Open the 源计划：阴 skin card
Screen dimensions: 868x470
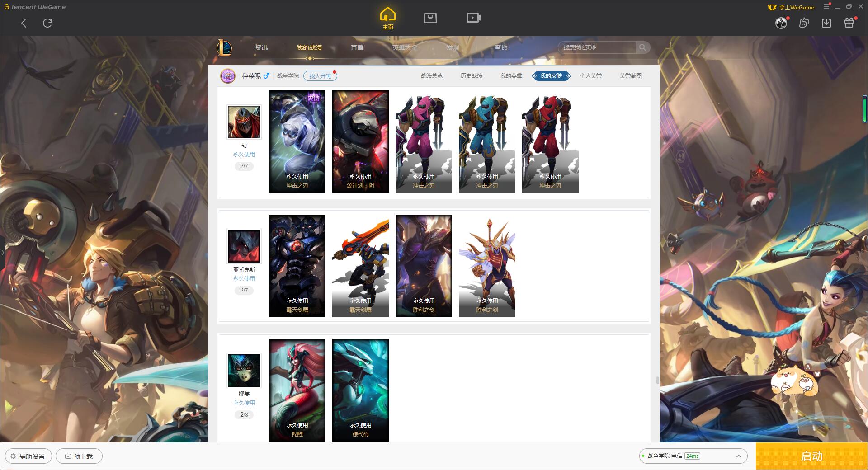pos(360,141)
